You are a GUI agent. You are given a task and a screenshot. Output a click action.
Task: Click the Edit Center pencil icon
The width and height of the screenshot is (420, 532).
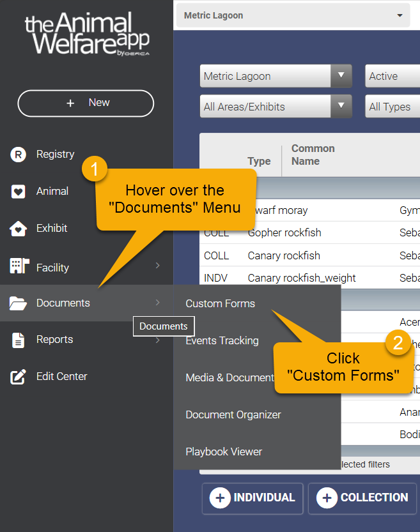tap(18, 377)
